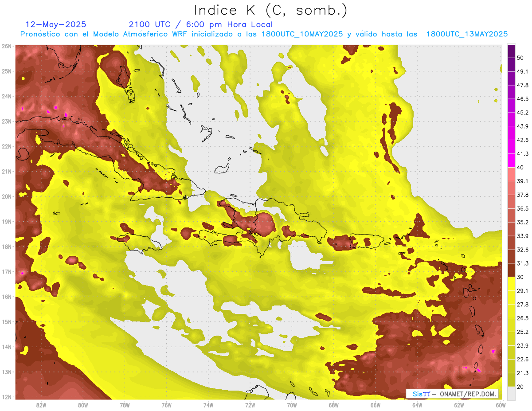Click the colorbar value "37.8"
Screen dimensions: 532x411
point(523,195)
